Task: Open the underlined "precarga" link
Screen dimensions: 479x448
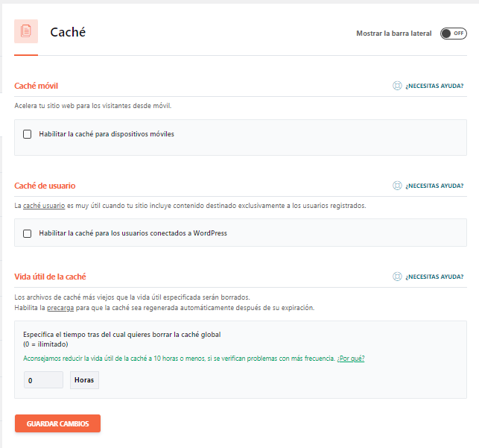Action: tap(60, 307)
